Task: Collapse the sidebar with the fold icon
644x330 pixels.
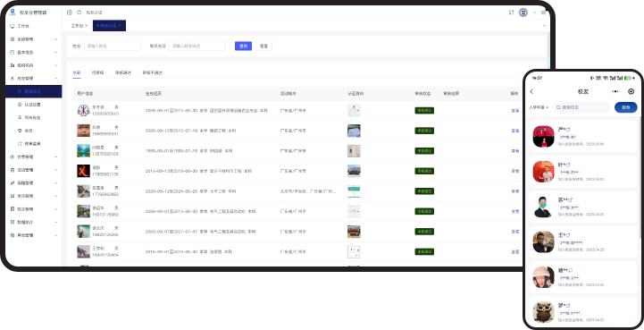Action: 70,13
